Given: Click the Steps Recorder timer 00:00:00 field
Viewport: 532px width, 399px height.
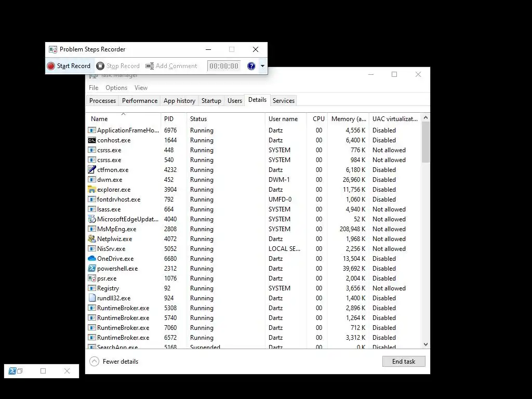Looking at the screenshot, I should pos(224,66).
